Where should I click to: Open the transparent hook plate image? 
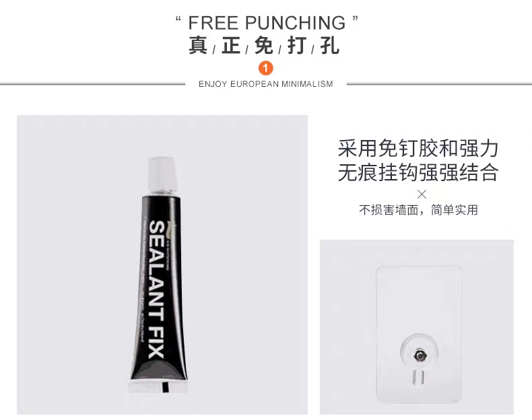(417, 327)
